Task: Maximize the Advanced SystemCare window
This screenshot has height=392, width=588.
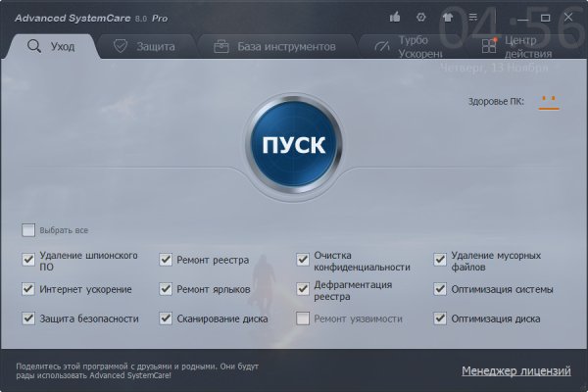Action: 545,18
